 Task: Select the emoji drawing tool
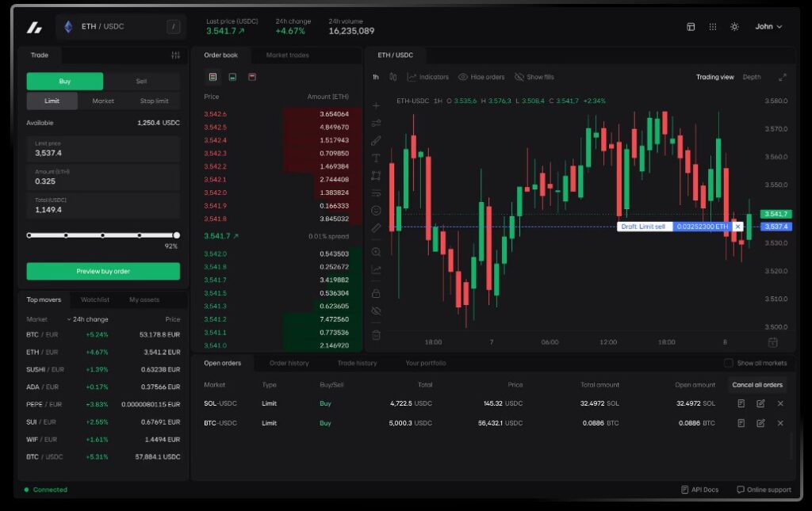(376, 210)
